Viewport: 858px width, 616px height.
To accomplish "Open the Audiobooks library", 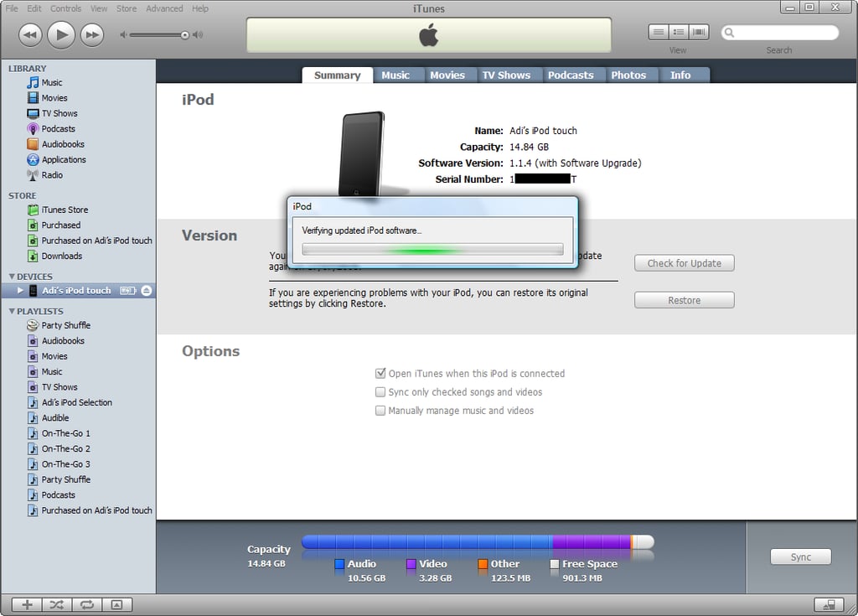I will pos(55,144).
